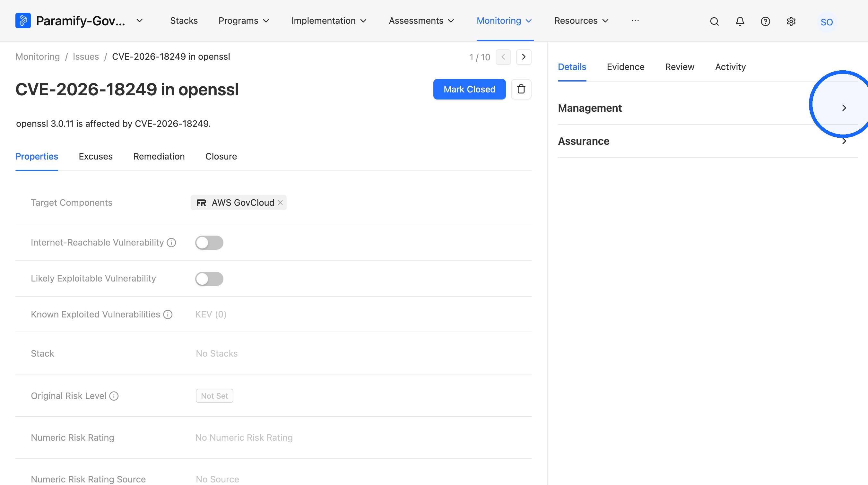Open the Monitoring dropdown menu
Image resolution: width=868 pixels, height=485 pixels.
(x=504, y=21)
